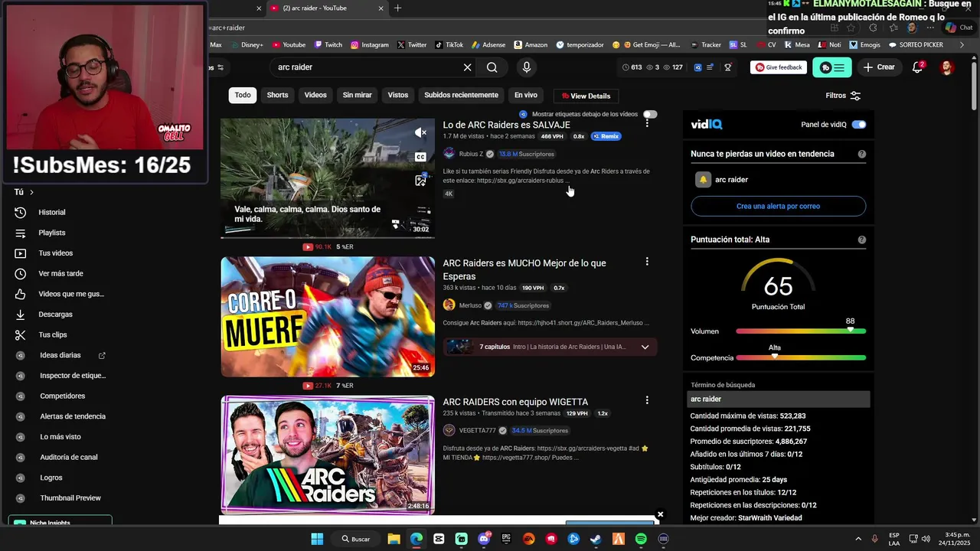Select the Shorts filter chip
Image resolution: width=980 pixels, height=551 pixels.
pyautogui.click(x=277, y=95)
